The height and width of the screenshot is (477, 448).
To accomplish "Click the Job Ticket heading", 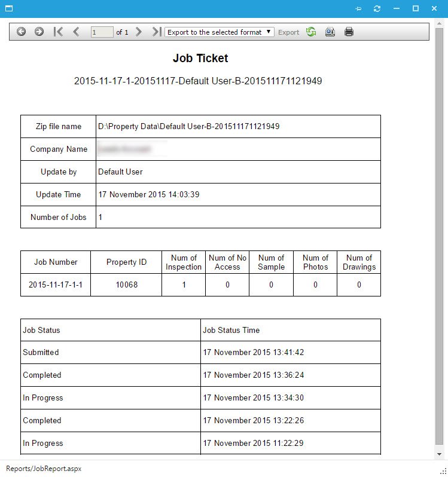I will coord(200,58).
